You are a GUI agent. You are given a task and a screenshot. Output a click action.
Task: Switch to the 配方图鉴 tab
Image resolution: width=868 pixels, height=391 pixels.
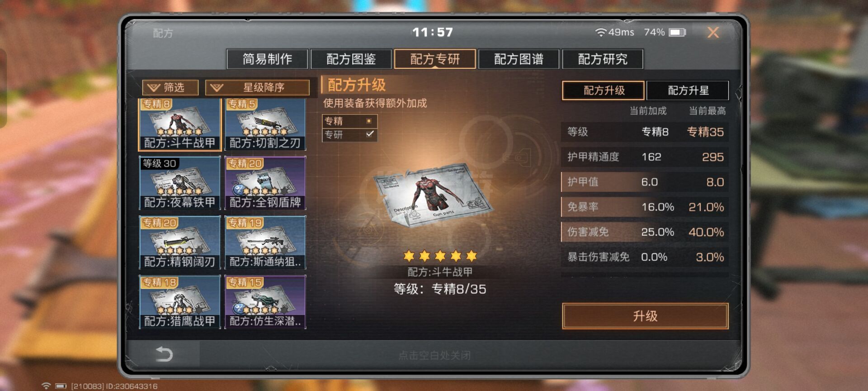click(351, 59)
